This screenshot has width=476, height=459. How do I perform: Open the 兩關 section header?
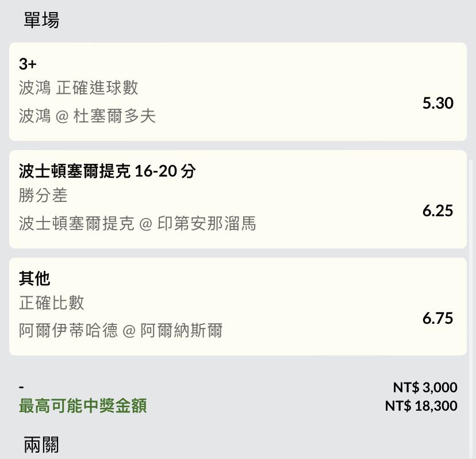click(41, 445)
